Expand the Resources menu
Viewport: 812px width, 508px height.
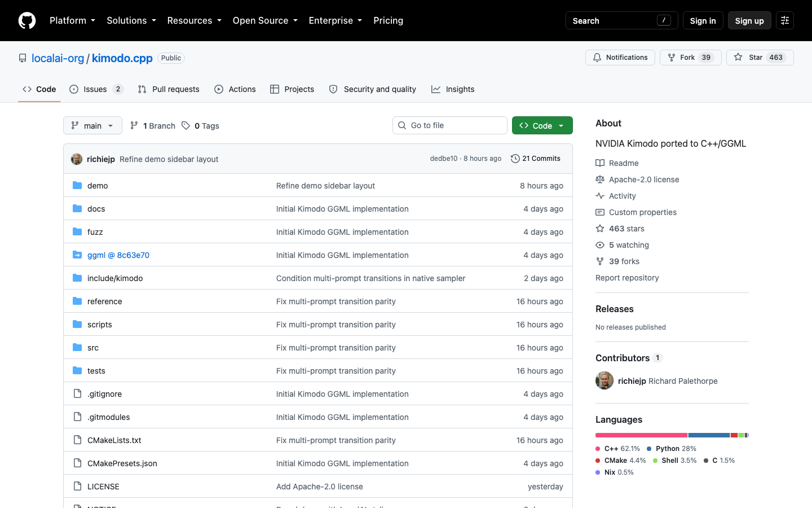[x=194, y=20]
